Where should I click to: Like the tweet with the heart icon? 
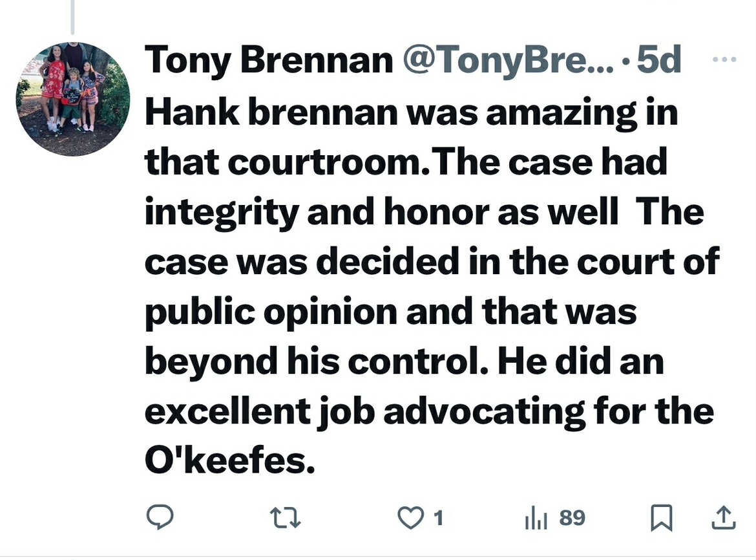(x=410, y=517)
